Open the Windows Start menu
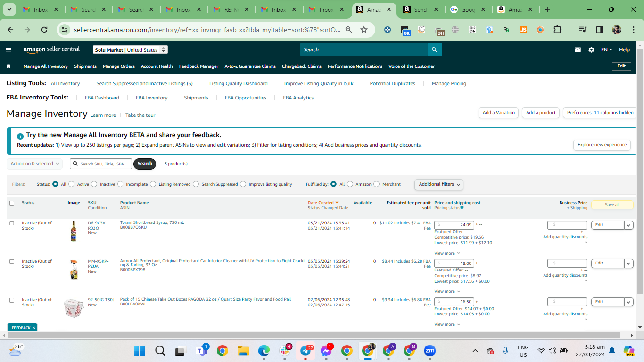 (140, 351)
